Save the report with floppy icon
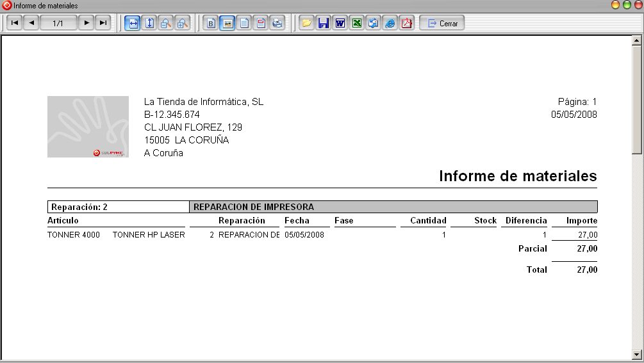Viewport: 644px width, 363px height. (323, 23)
